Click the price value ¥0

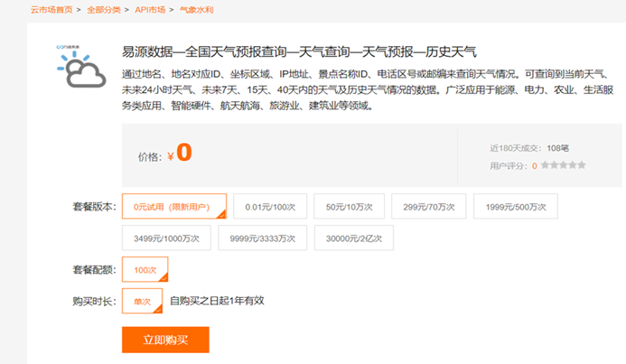click(x=179, y=153)
